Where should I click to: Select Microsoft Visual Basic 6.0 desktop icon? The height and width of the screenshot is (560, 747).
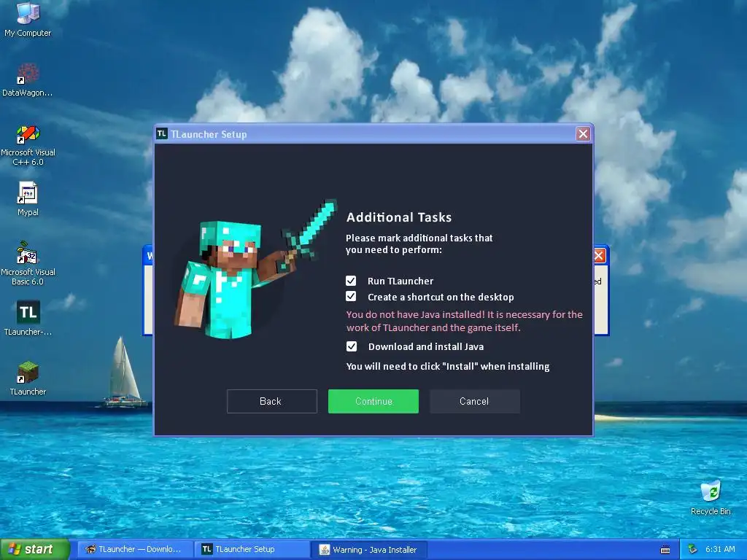point(28,263)
